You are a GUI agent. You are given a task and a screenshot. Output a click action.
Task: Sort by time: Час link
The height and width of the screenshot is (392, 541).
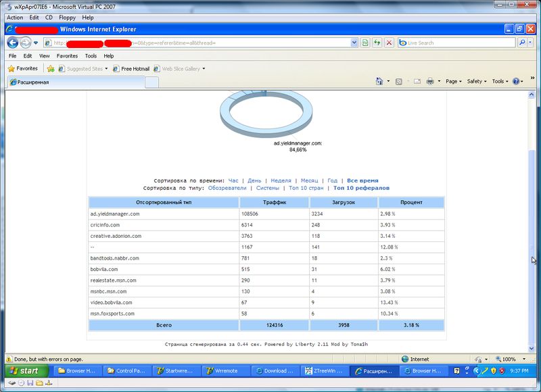tap(233, 180)
